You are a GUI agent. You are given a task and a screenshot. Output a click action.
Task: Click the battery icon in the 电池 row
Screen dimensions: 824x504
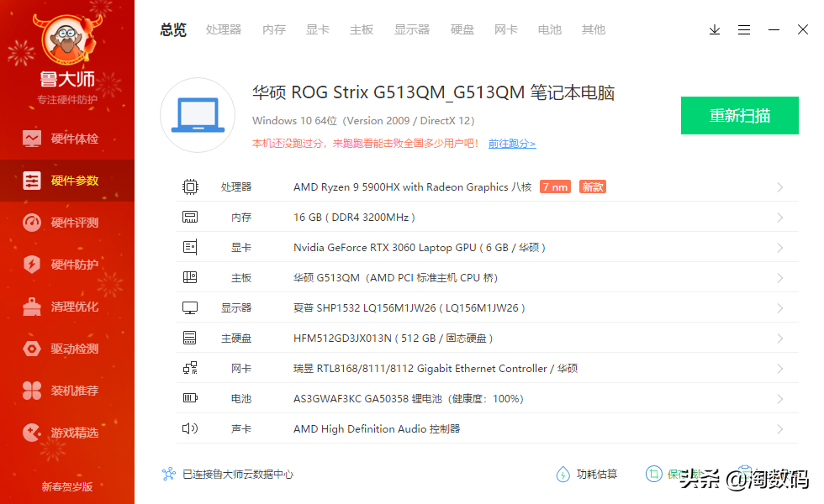point(190,398)
